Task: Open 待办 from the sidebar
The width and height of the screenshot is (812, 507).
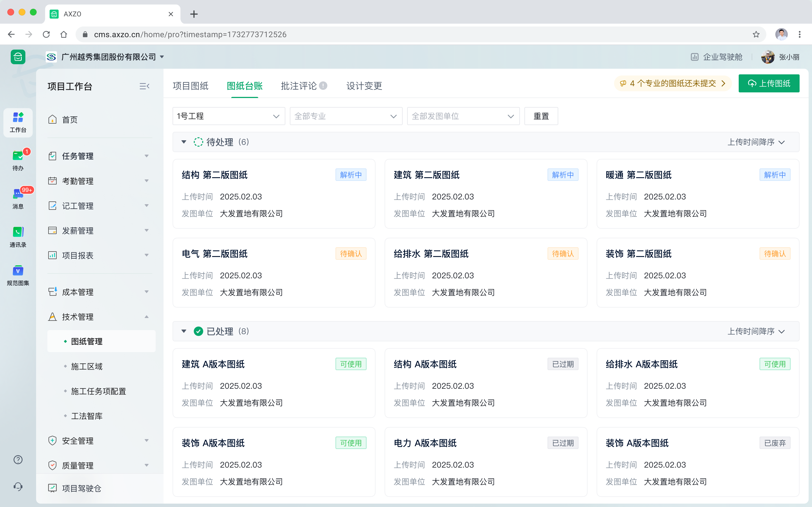Action: (x=17, y=160)
